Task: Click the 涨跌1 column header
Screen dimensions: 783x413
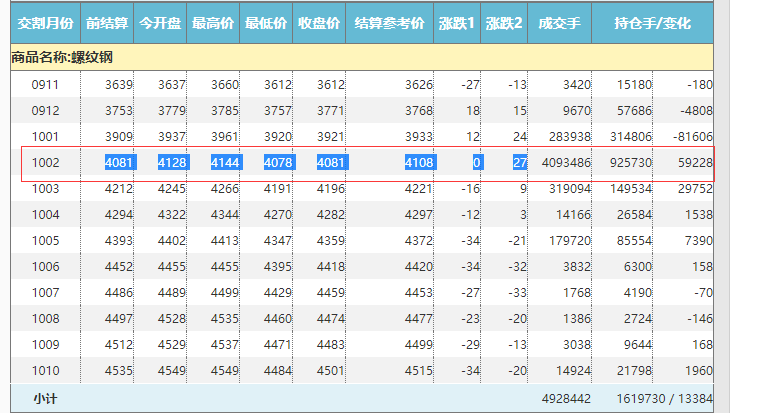Action: pos(457,23)
